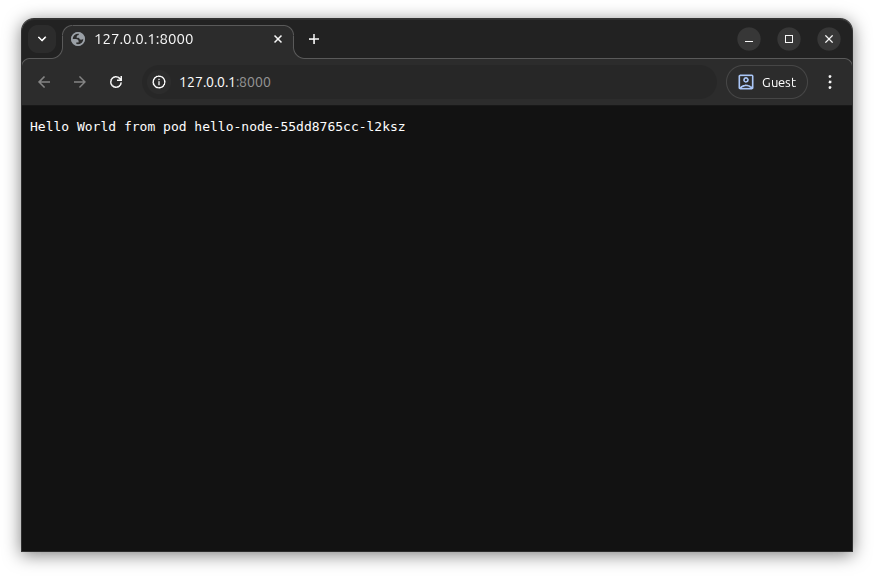Click the Guest profile avatar icon
Viewport: 874px width, 576px height.
tap(746, 82)
